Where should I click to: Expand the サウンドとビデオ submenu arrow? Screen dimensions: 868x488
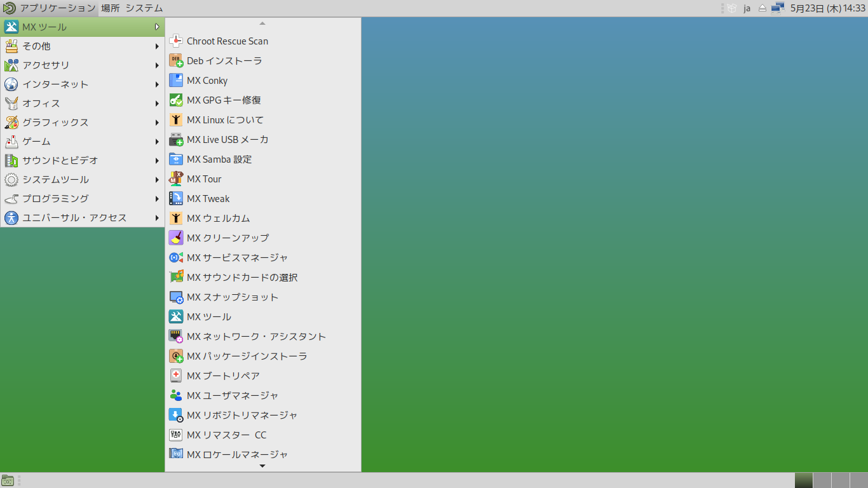[157, 161]
